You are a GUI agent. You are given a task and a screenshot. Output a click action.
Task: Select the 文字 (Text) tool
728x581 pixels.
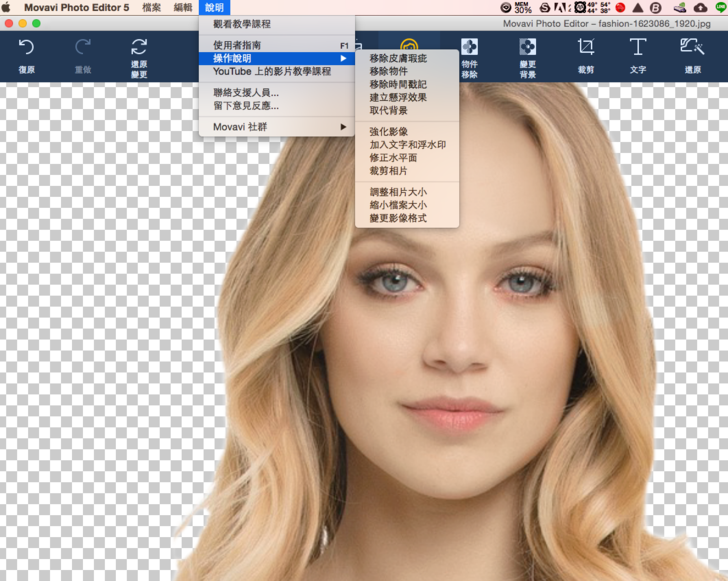pyautogui.click(x=638, y=47)
